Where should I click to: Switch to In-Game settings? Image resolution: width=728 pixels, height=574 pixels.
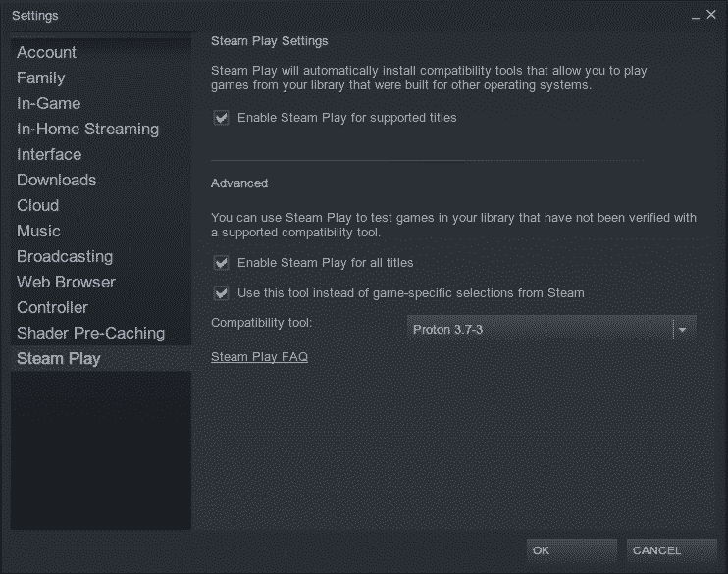[48, 103]
